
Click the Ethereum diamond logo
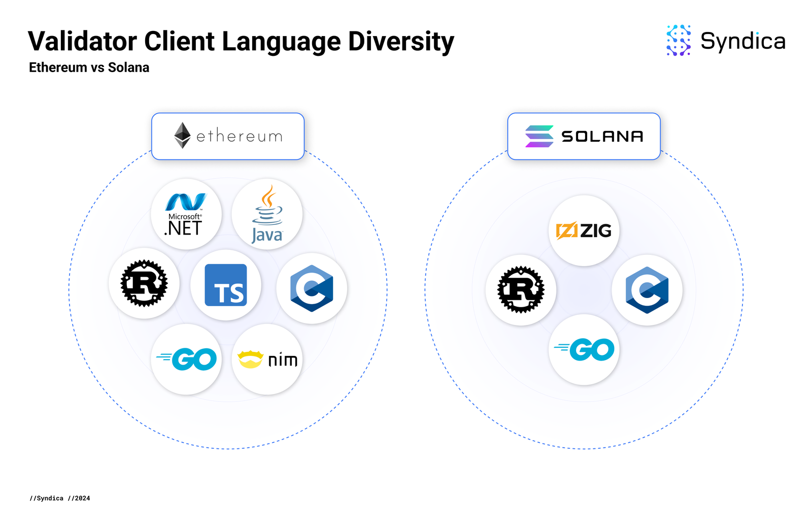click(183, 136)
